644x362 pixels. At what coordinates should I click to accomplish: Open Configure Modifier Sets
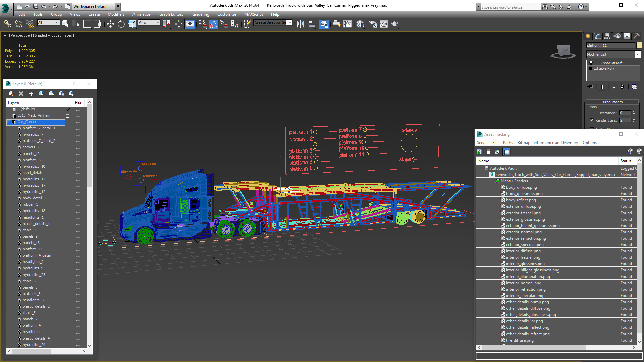(634, 87)
